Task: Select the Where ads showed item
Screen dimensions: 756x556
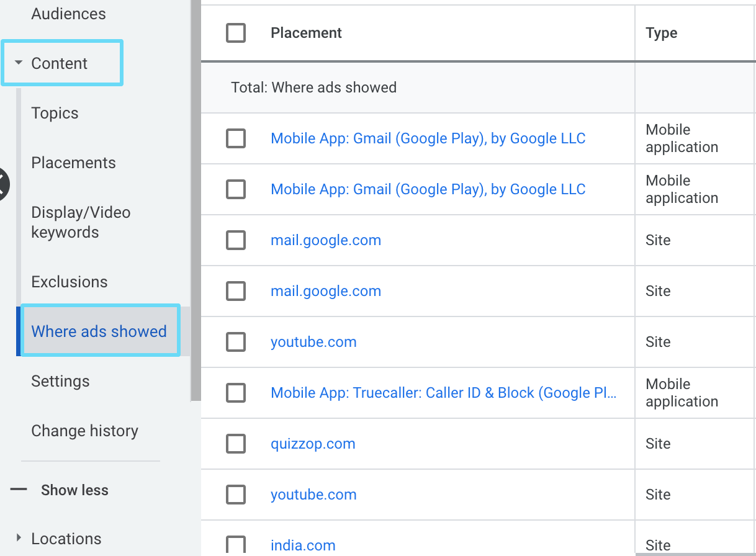Action: 99,331
